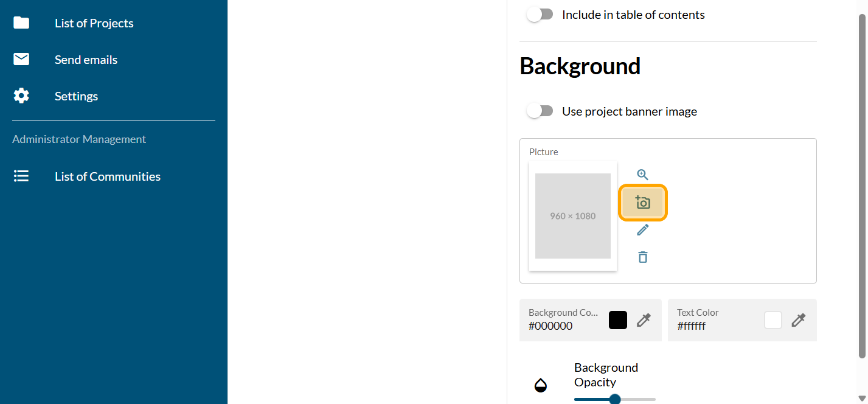The width and height of the screenshot is (868, 404).
Task: Click the add photo camera icon
Action: (643, 203)
